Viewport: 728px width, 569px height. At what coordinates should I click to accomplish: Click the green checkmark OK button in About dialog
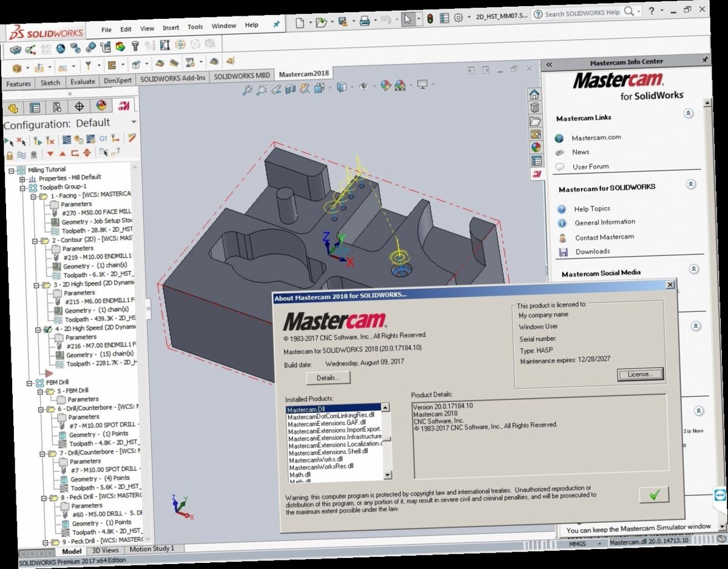[x=653, y=495]
